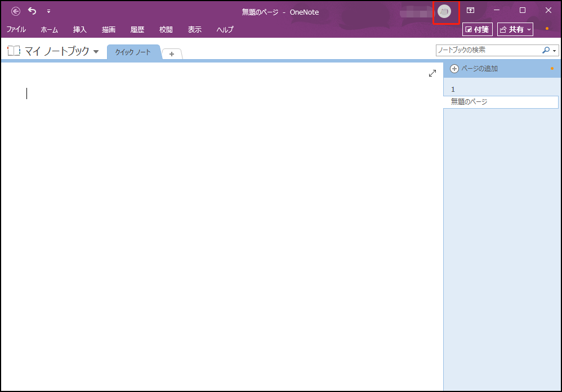Close the OneNote window
562x392 pixels.
coord(548,10)
